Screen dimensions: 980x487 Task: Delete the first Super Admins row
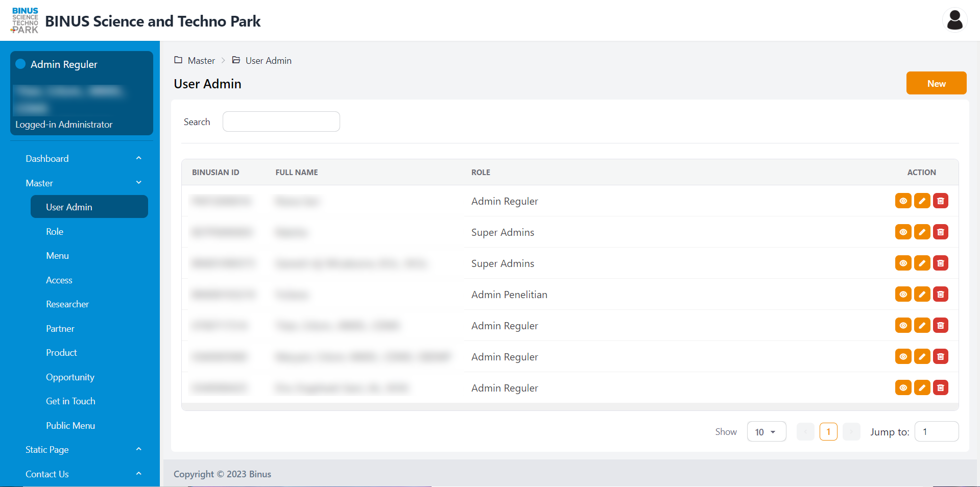click(x=940, y=232)
